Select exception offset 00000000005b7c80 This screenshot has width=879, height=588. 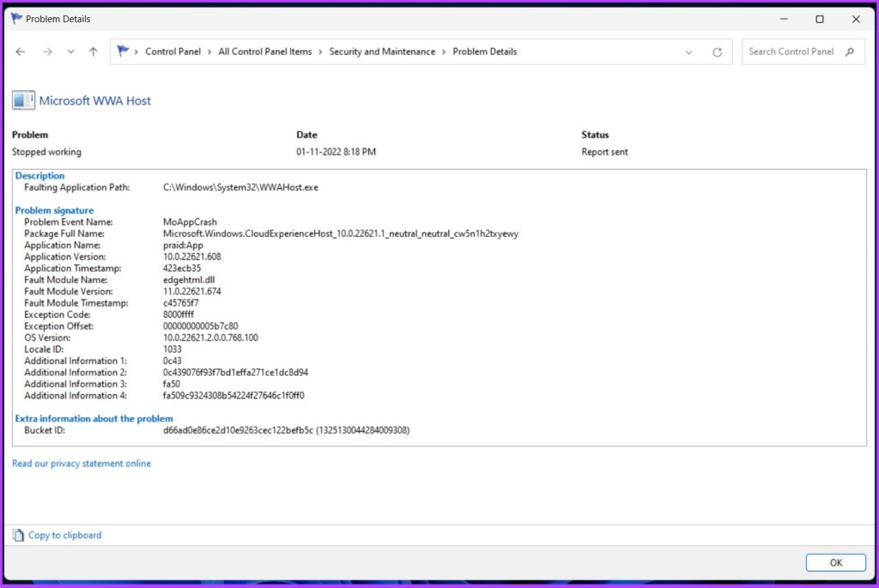pyautogui.click(x=200, y=326)
